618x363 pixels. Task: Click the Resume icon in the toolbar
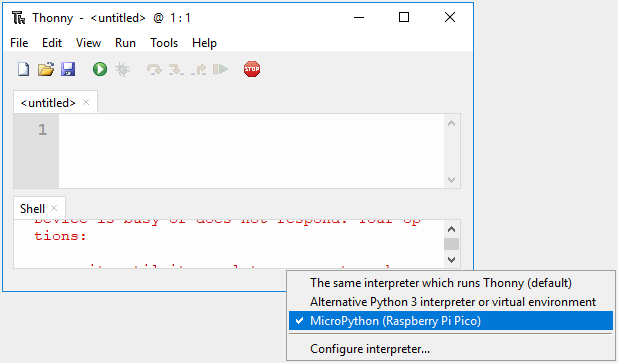(220, 69)
